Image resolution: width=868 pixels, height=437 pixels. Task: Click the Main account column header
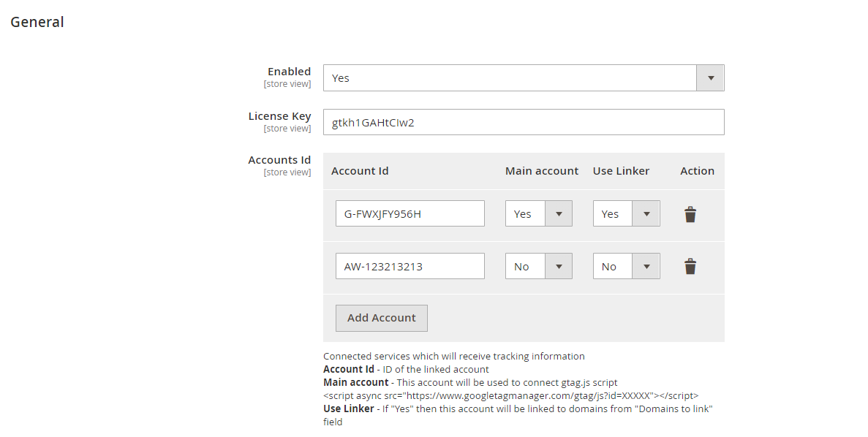(541, 171)
